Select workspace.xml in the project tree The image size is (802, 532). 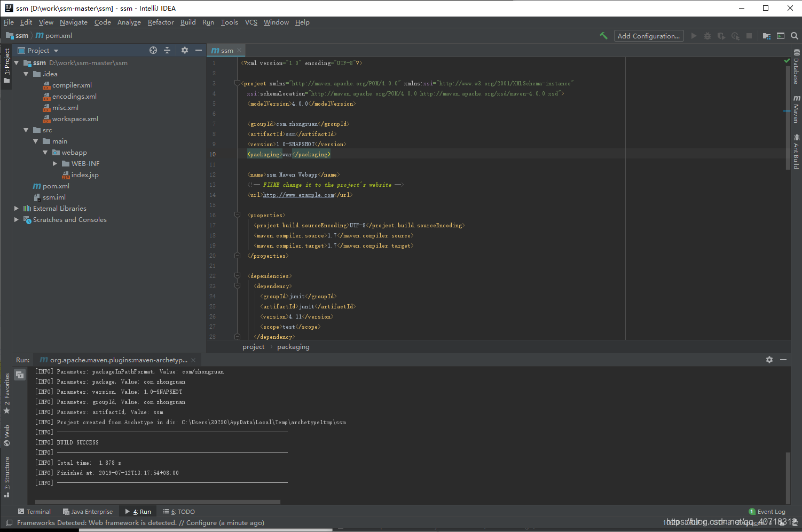(x=70, y=119)
